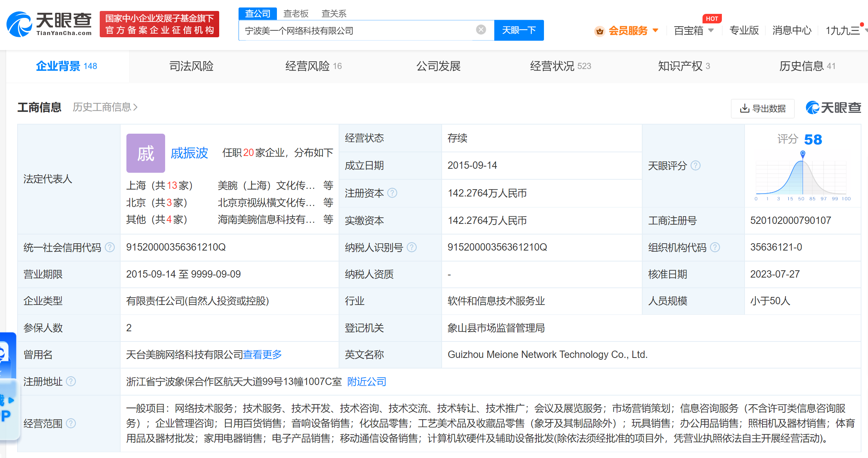
Task: Click approval date 2023-07-27
Action: coord(775,274)
